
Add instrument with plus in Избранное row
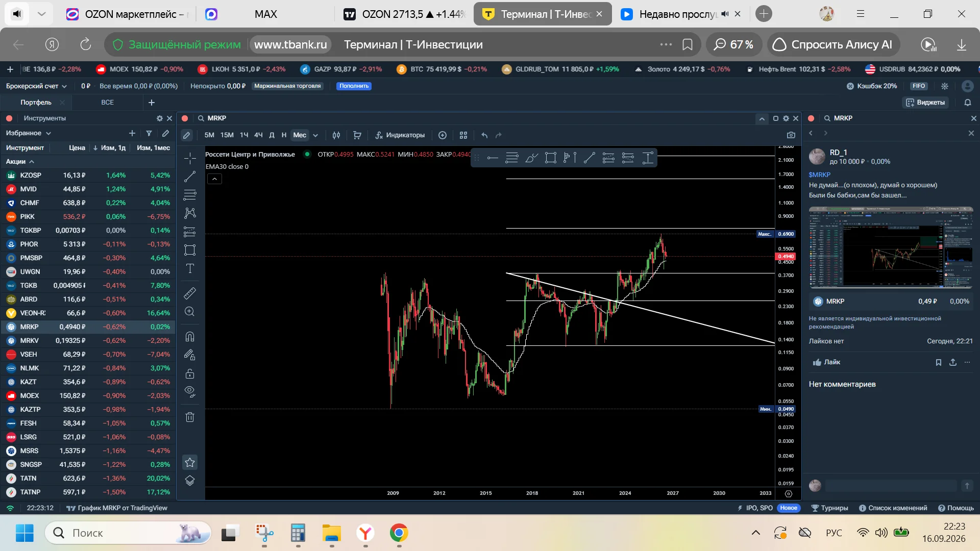pyautogui.click(x=132, y=133)
